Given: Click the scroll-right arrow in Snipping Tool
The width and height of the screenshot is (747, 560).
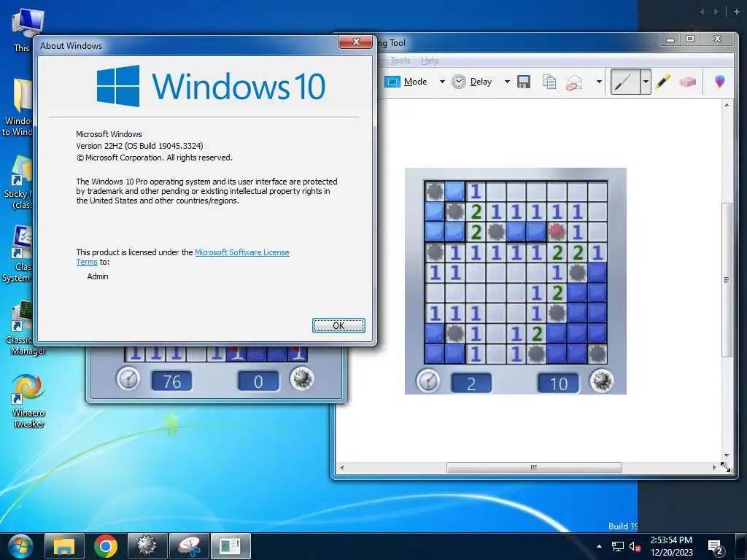Looking at the screenshot, I should coord(714,467).
